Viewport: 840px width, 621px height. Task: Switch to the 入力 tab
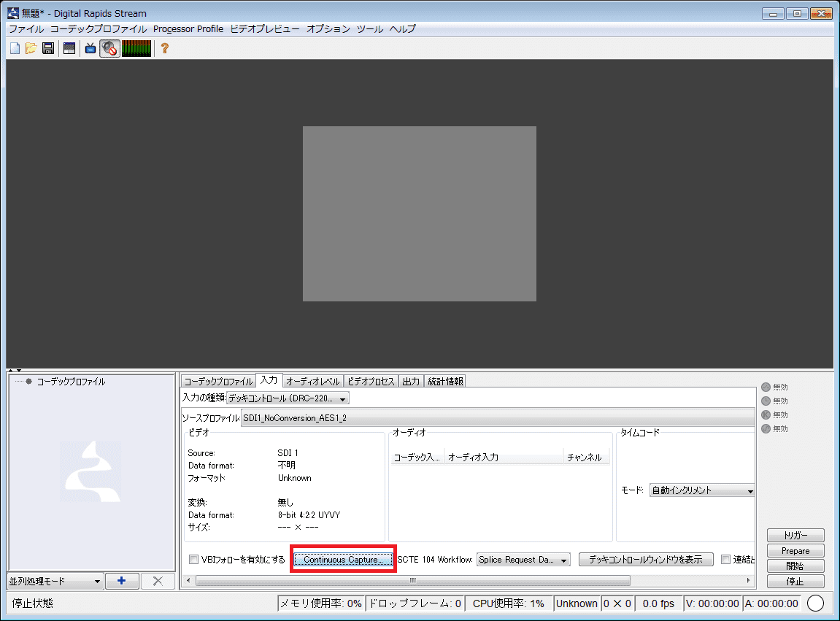(x=269, y=380)
